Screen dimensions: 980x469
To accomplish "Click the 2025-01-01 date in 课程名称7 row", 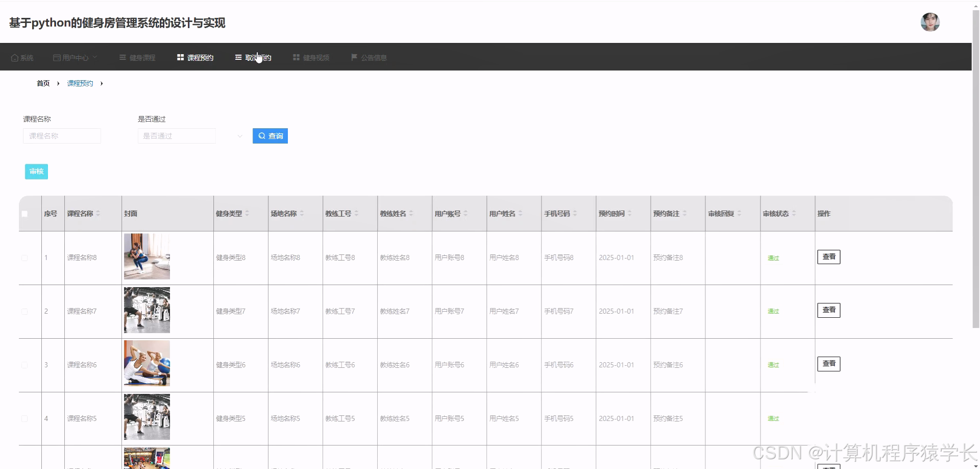I will click(x=617, y=312).
